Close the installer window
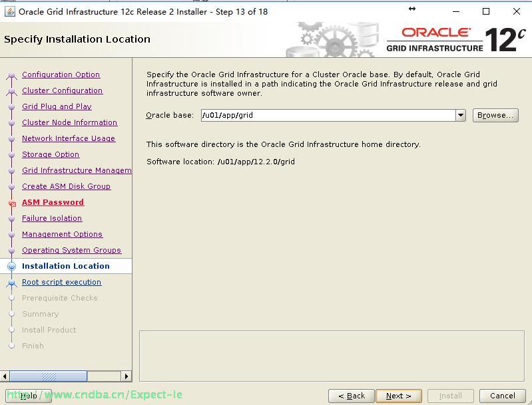The width and height of the screenshot is (532, 405). click(x=517, y=11)
